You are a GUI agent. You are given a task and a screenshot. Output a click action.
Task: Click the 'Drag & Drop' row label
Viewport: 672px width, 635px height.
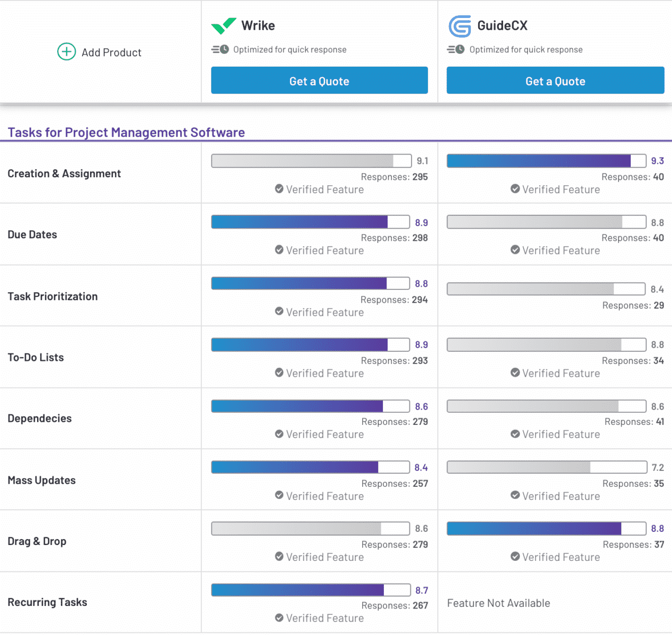[x=37, y=541]
